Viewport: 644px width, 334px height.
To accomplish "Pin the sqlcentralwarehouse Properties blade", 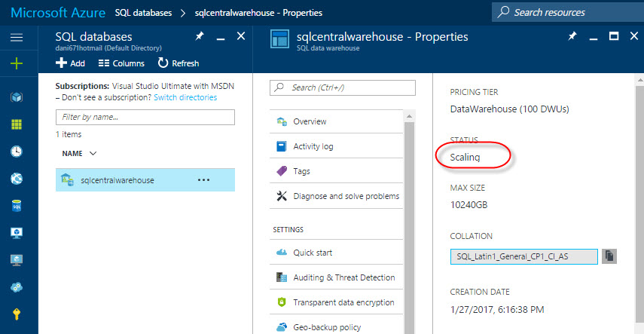I will (572, 36).
